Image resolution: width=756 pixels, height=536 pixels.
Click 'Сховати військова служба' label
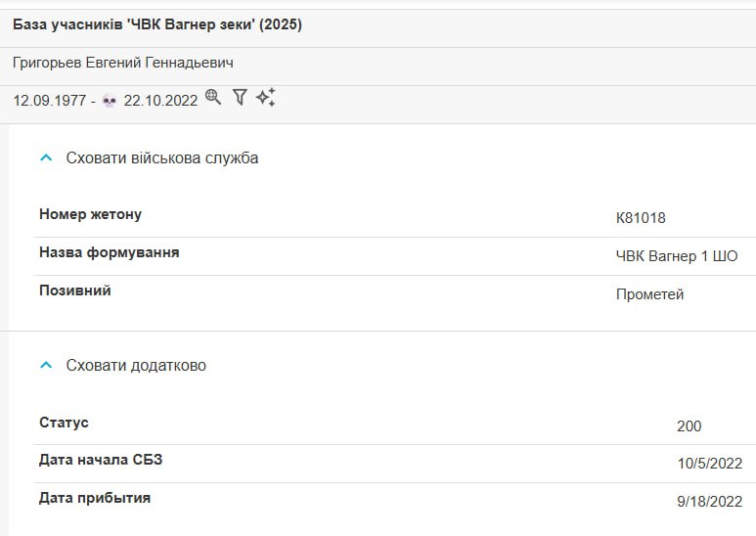(x=162, y=158)
